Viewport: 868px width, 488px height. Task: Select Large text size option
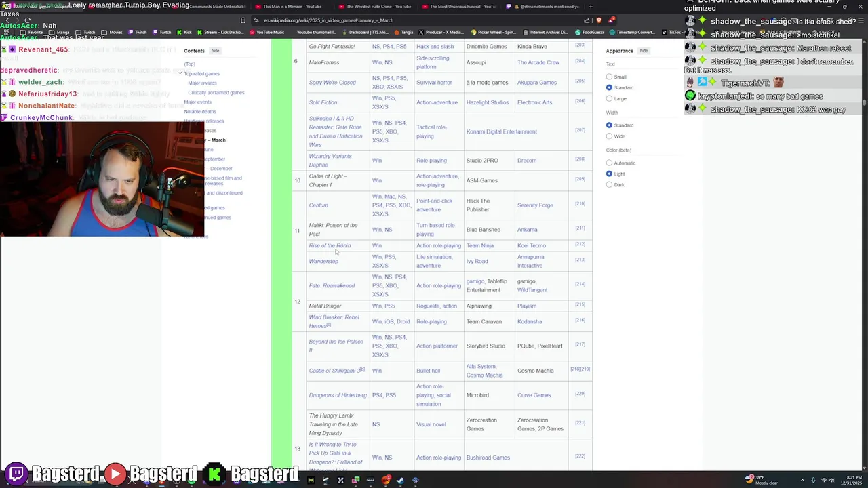(609, 98)
